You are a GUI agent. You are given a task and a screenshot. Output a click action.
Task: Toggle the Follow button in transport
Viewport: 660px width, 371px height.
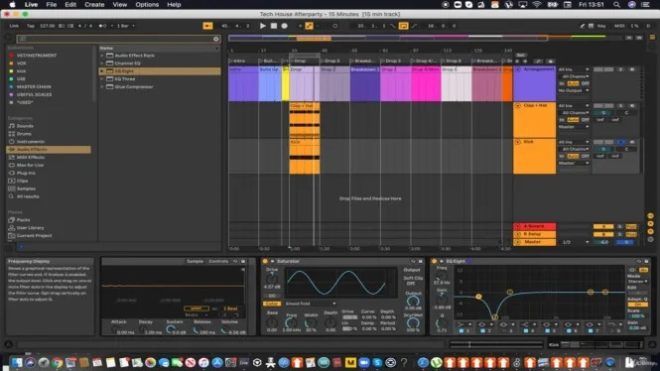click(x=208, y=26)
